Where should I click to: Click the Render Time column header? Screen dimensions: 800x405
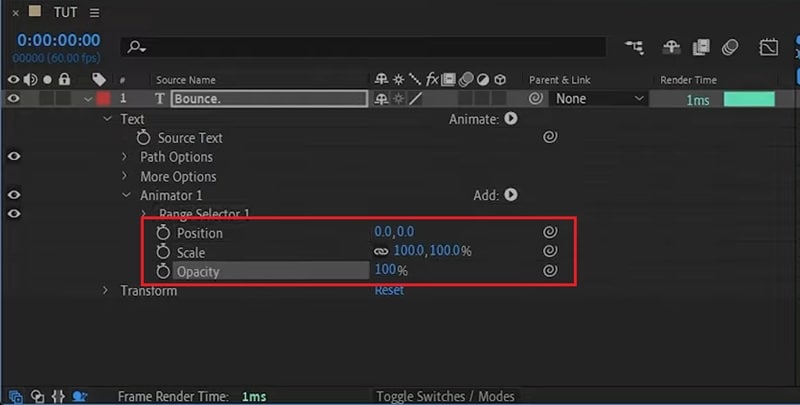(x=688, y=80)
